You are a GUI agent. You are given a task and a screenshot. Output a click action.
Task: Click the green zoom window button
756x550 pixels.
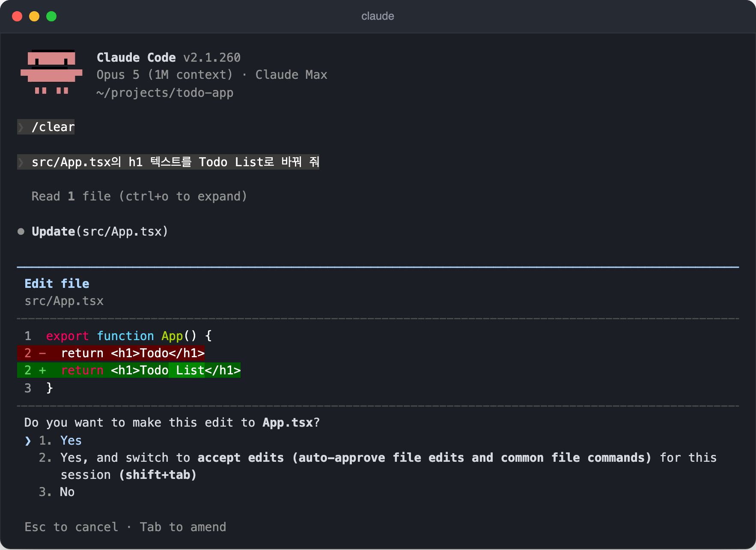click(51, 16)
